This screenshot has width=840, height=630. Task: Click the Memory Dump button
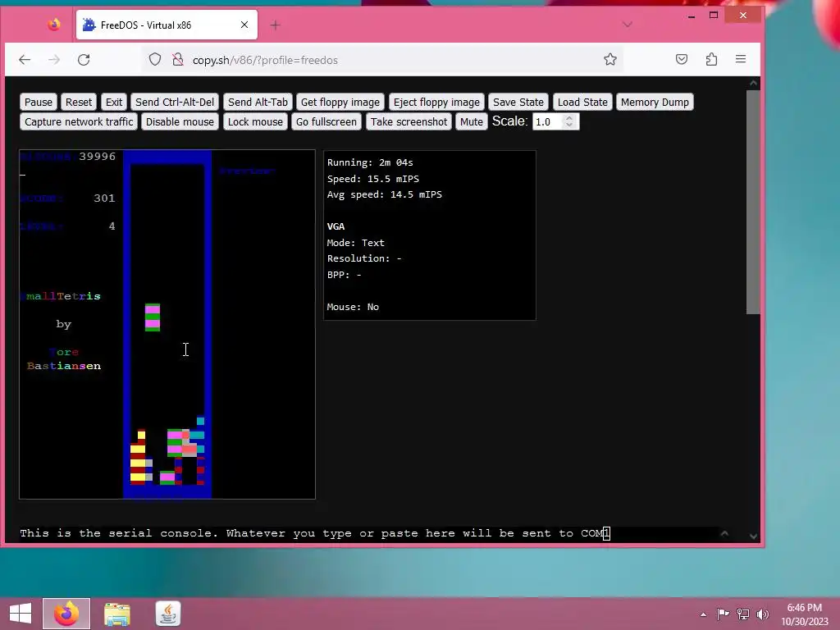[x=655, y=102]
